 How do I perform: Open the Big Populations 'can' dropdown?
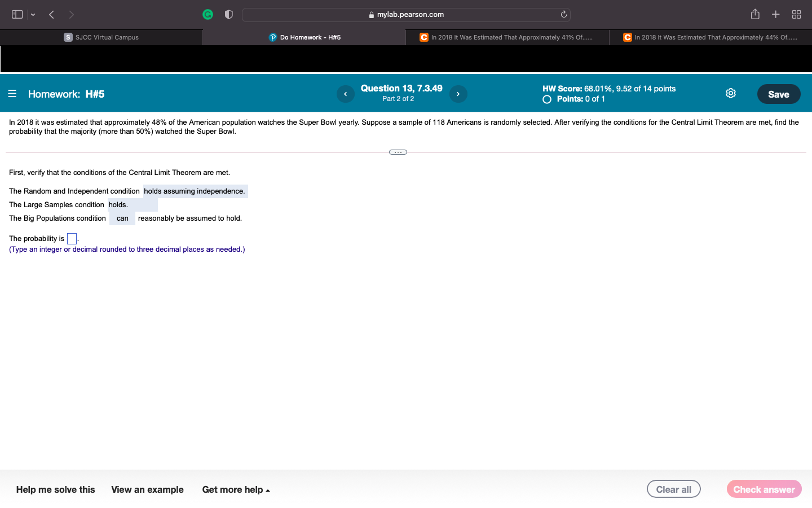(122, 218)
